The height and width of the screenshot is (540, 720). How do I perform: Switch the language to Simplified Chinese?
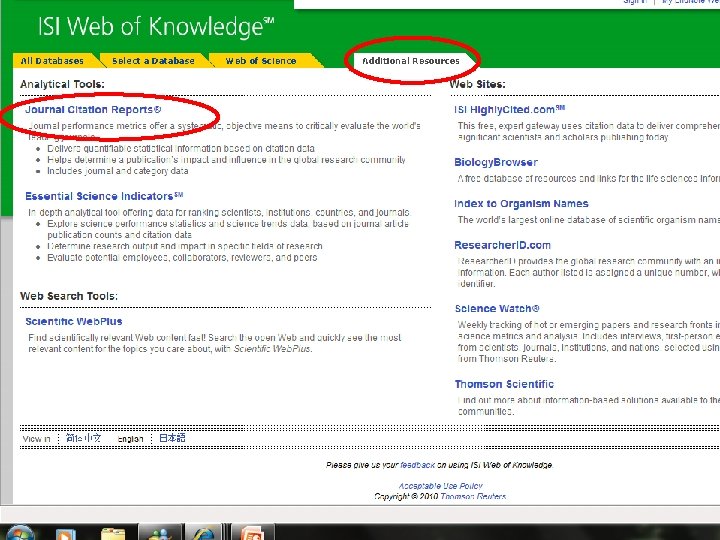coord(83,438)
